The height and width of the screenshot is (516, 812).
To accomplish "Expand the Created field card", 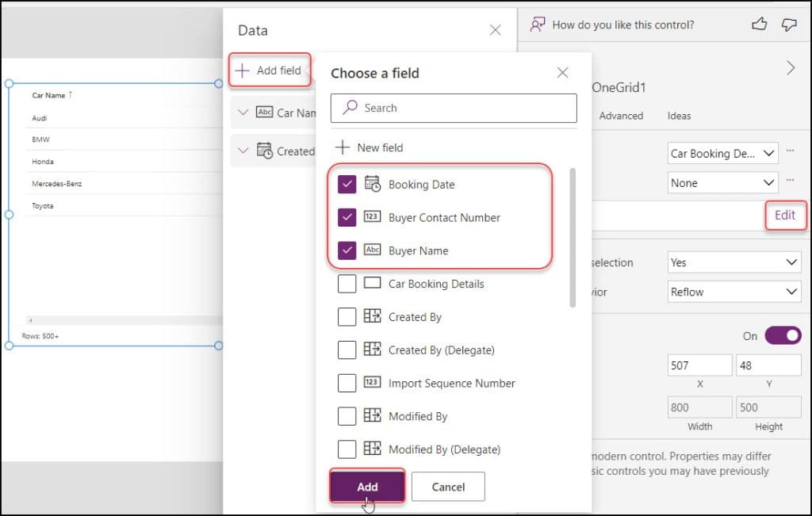I will pyautogui.click(x=243, y=151).
